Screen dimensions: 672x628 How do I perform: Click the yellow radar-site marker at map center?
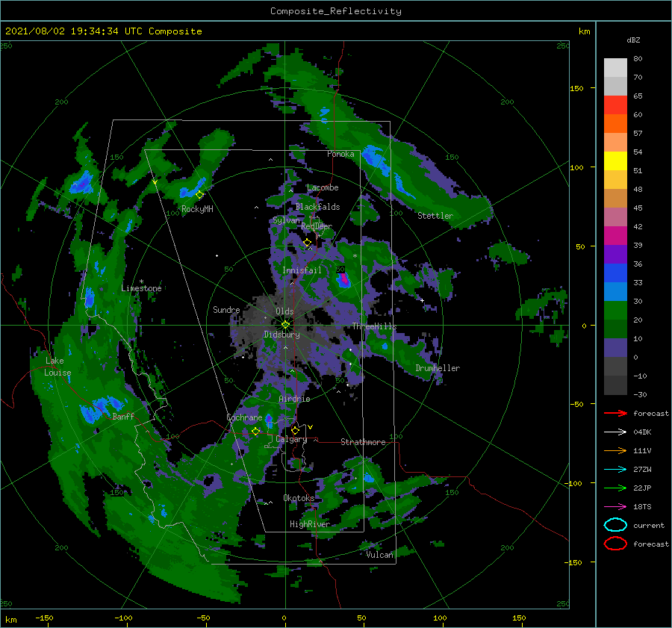[285, 325]
